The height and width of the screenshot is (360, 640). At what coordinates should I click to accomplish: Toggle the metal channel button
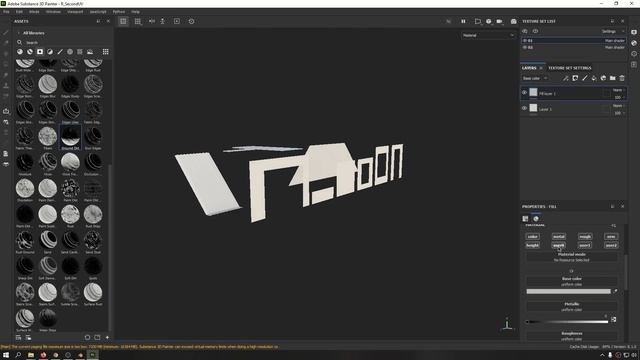558,237
